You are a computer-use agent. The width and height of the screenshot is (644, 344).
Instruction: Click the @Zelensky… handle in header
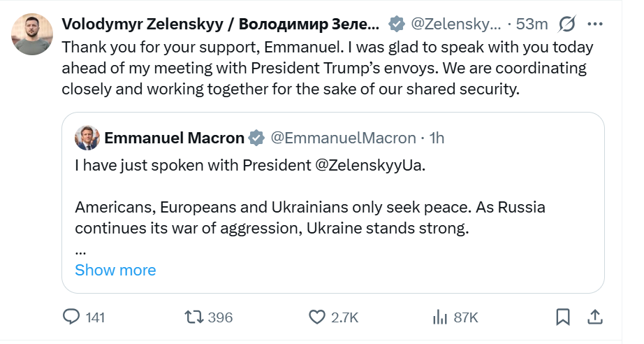455,24
